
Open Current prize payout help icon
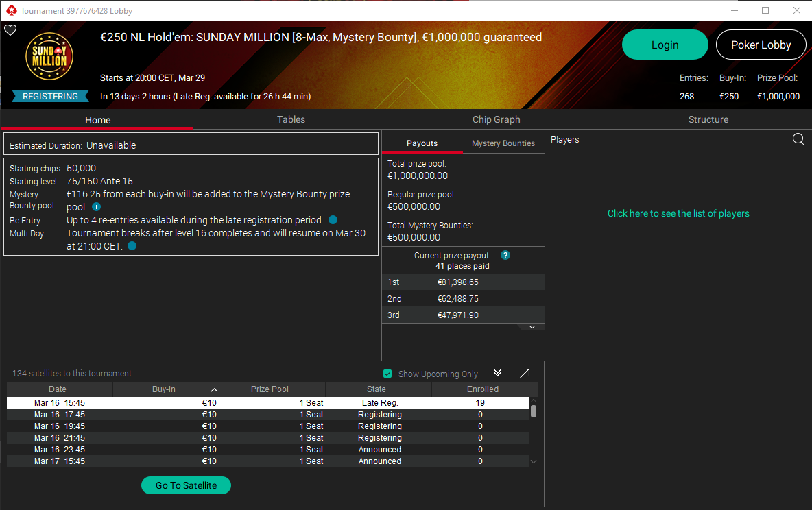pos(505,255)
